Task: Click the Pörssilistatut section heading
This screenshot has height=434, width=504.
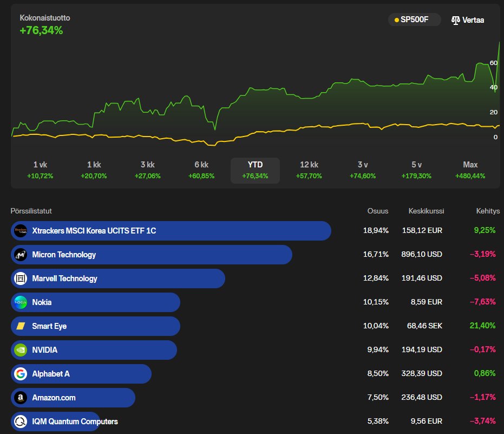Action: tap(31, 211)
